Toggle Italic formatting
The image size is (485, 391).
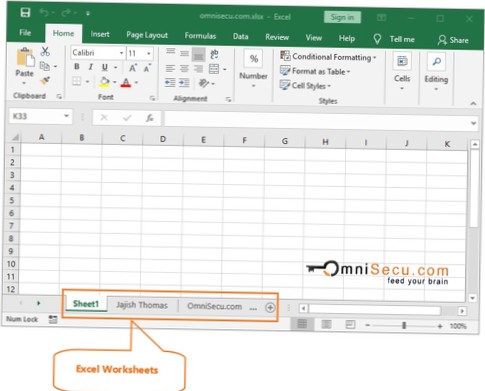coord(90,67)
